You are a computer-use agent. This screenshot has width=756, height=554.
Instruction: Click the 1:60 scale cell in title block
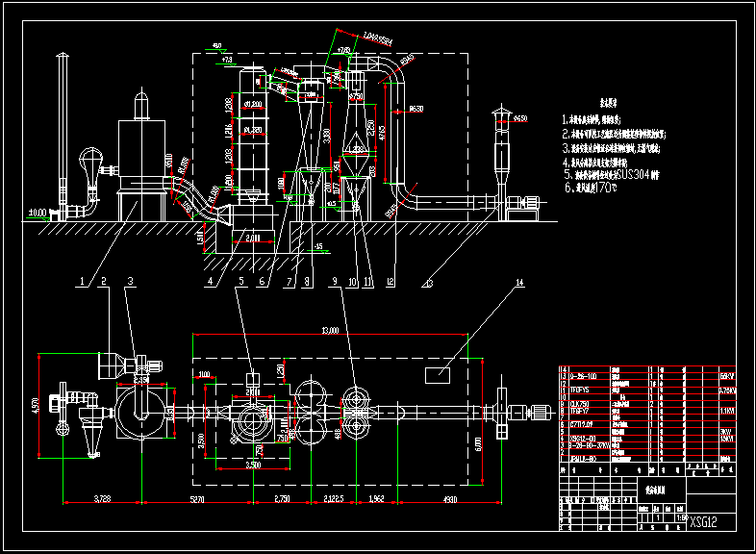tap(681, 517)
